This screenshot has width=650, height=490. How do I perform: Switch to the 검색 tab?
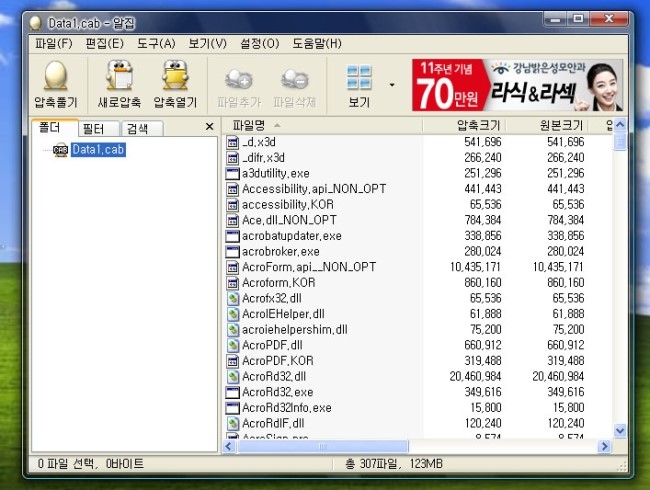coord(137,128)
